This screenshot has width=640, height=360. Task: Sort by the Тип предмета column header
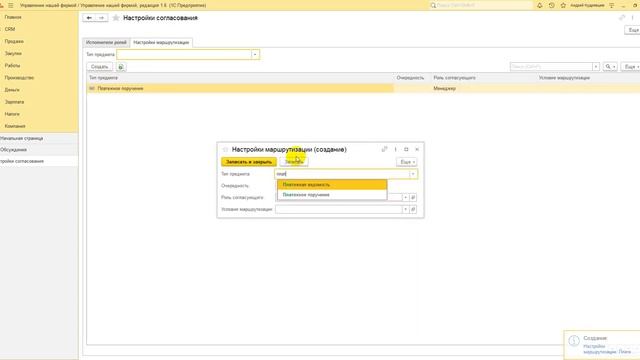(x=103, y=78)
